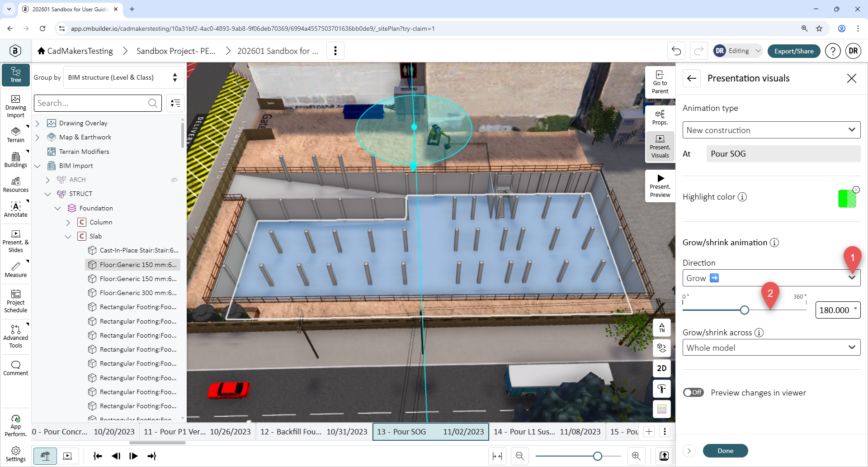Open Sandbox Project breadcrumb link
Image resolution: width=868 pixels, height=467 pixels.
pos(176,51)
